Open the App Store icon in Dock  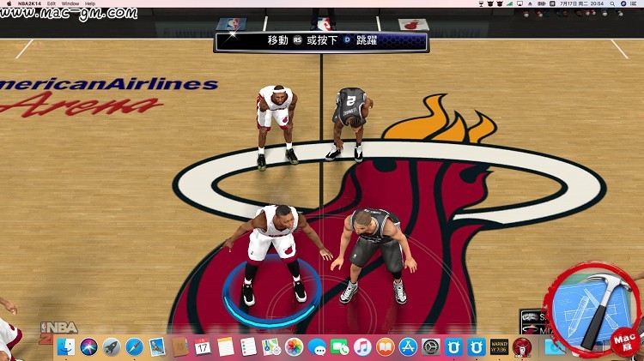pyautogui.click(x=408, y=347)
